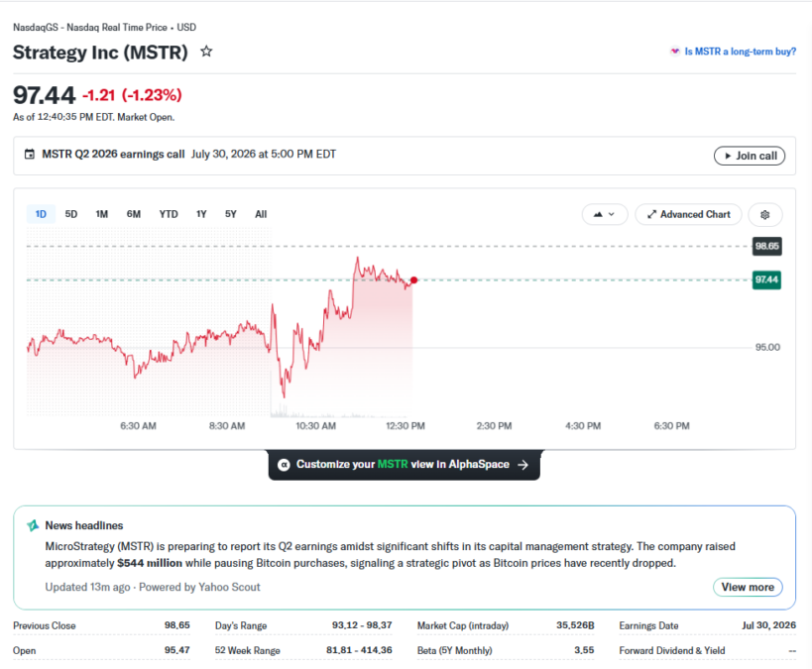Click the 98.65 previous close label
Viewport: 812px width, 669px height.
click(x=766, y=246)
